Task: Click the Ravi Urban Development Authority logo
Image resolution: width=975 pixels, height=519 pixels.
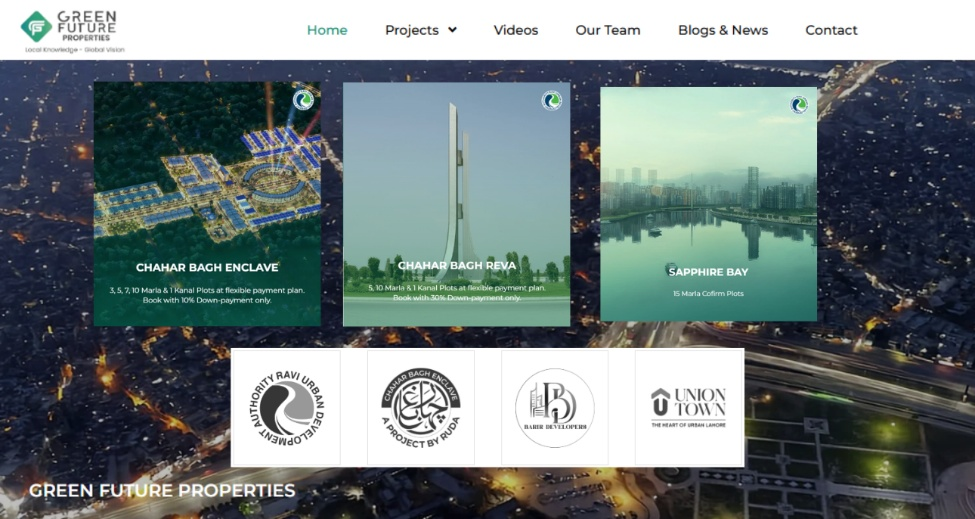Action: 285,407
